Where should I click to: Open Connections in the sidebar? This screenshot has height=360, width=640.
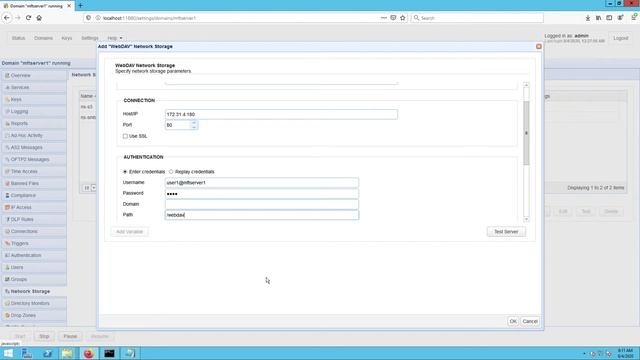pyautogui.click(x=34, y=231)
